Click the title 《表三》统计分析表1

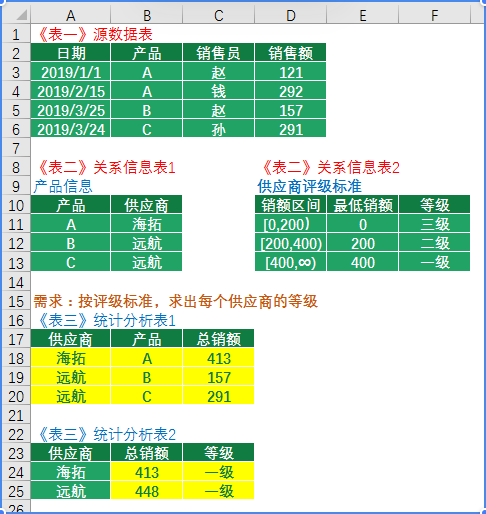click(x=107, y=320)
